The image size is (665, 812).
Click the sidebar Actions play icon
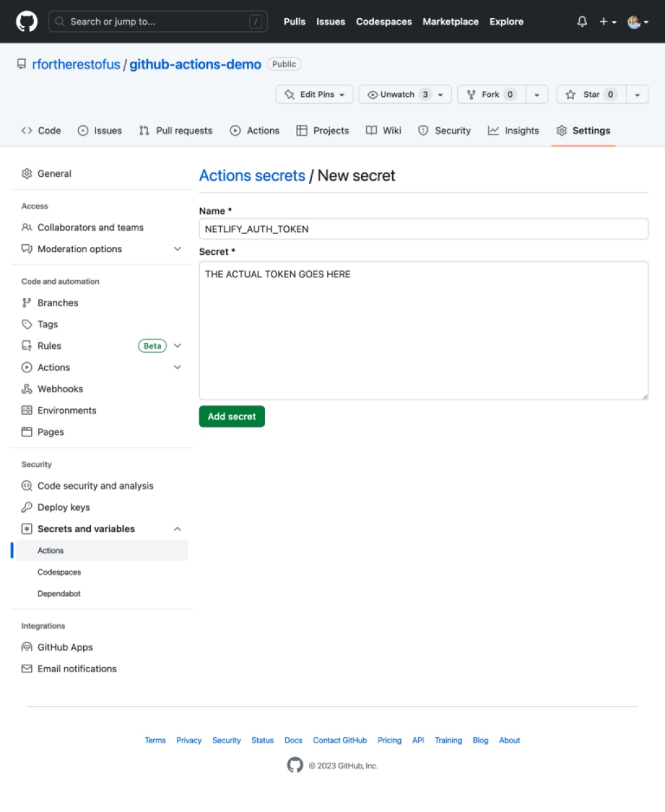(x=27, y=367)
